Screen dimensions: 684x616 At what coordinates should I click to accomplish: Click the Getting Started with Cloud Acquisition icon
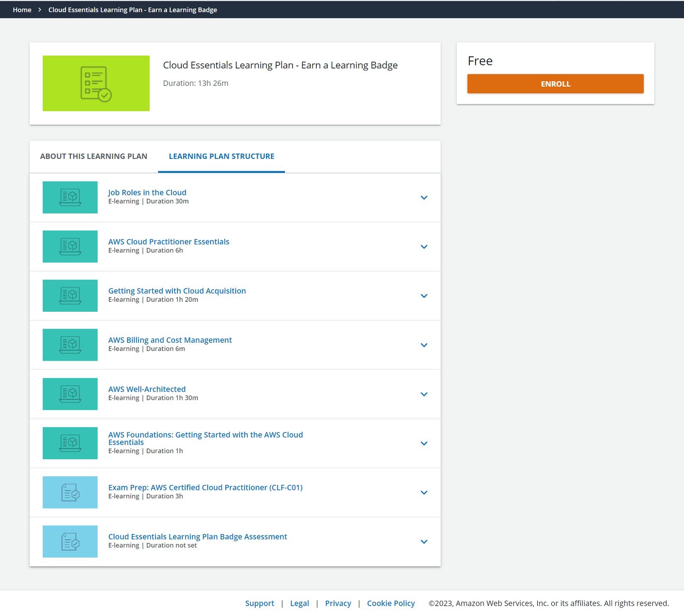(70, 296)
